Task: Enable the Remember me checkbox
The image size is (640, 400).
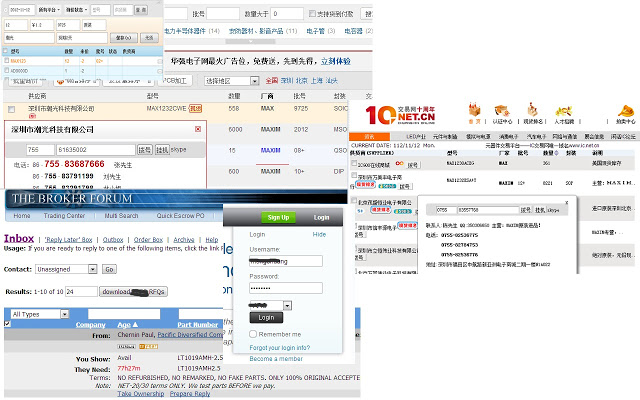Action: [x=253, y=334]
